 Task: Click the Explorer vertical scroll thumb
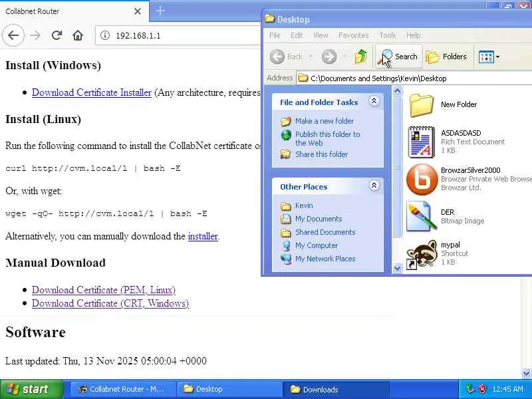point(397,166)
